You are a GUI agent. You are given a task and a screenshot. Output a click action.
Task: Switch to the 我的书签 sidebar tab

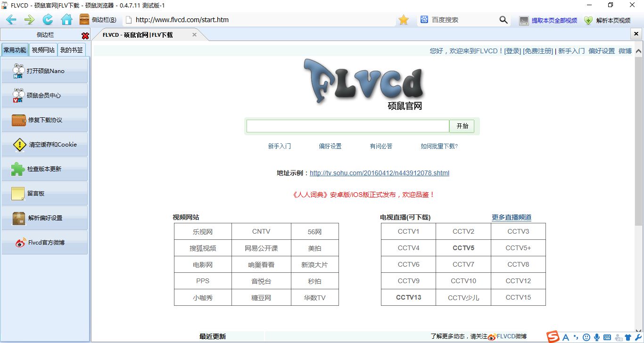[72, 49]
